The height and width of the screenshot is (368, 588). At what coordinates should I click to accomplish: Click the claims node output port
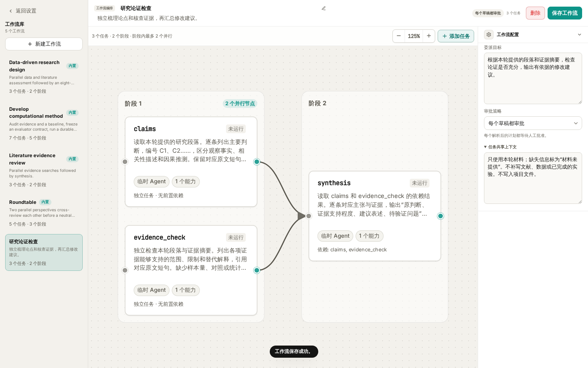click(257, 162)
